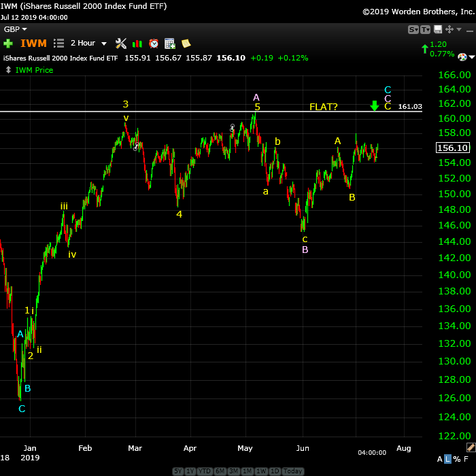Click the pink B label under June low
This screenshot has width=476, height=476.
305,250
